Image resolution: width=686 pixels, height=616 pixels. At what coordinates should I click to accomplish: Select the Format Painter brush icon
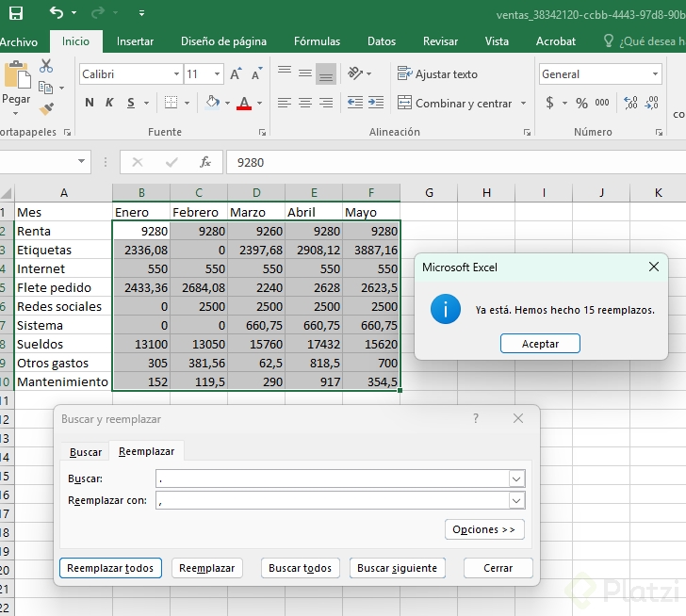tap(46, 109)
